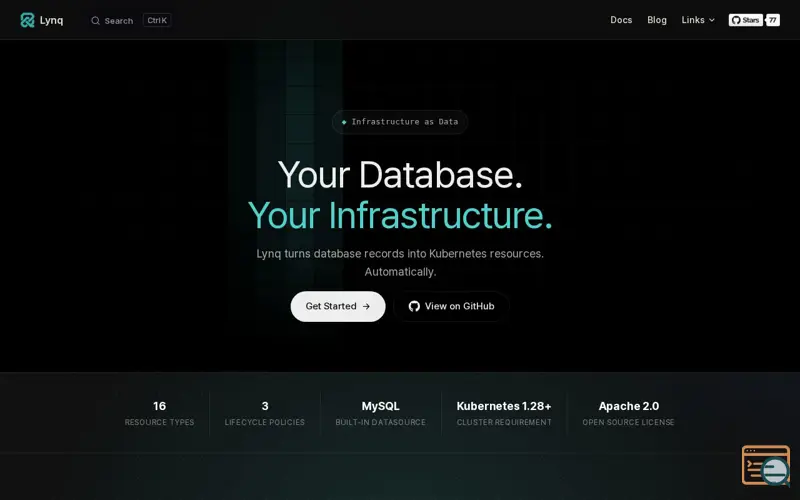Click the 16 Resource Types stat
800x500 pixels.
(159, 413)
